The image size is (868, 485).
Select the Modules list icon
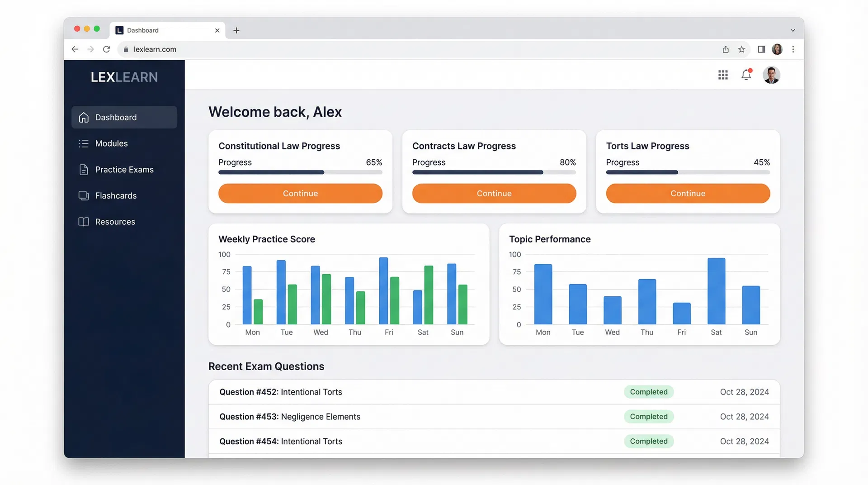84,143
